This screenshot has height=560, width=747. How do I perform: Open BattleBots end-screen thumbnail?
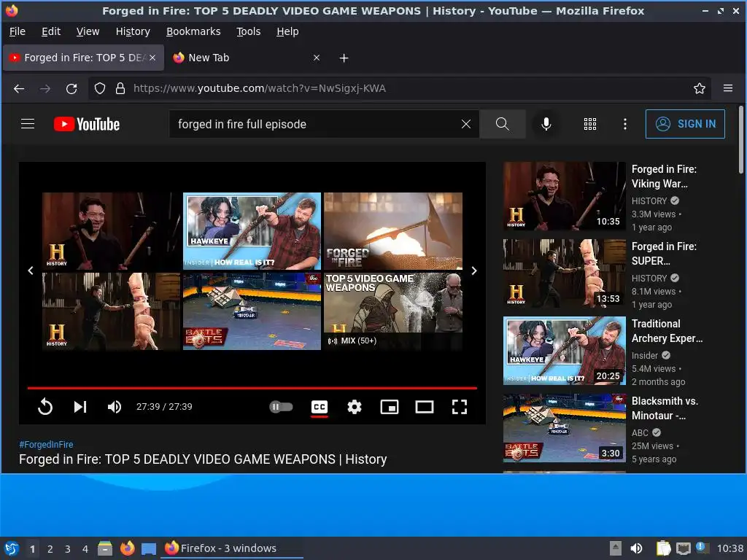tap(252, 311)
